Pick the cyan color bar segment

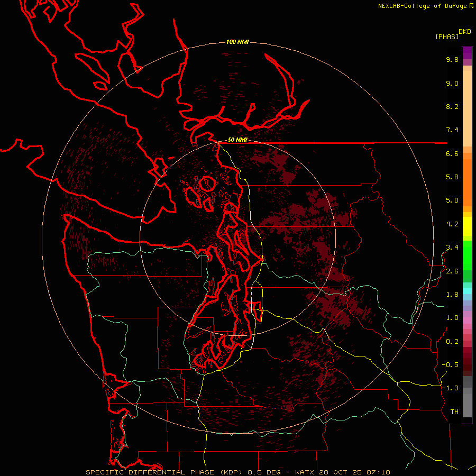click(467, 291)
